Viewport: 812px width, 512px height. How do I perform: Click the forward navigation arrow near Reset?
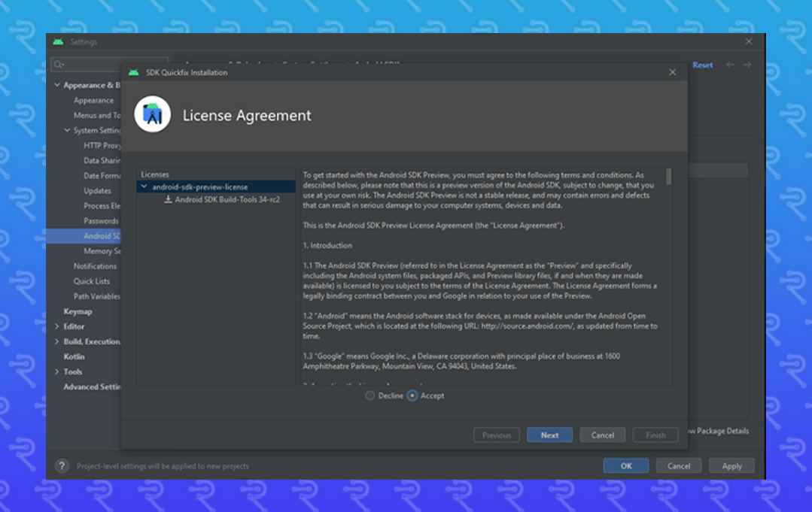[x=746, y=65]
